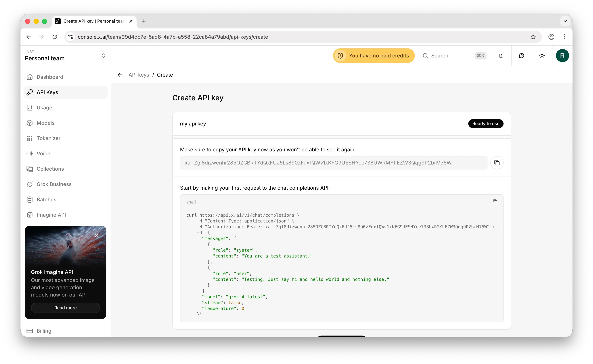Open the Grok Business page

click(54, 184)
